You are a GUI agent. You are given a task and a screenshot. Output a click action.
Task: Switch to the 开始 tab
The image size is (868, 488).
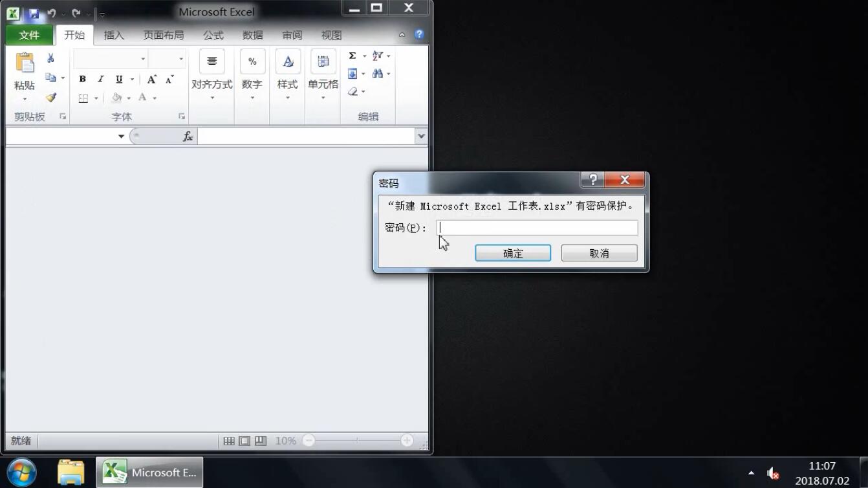[74, 35]
